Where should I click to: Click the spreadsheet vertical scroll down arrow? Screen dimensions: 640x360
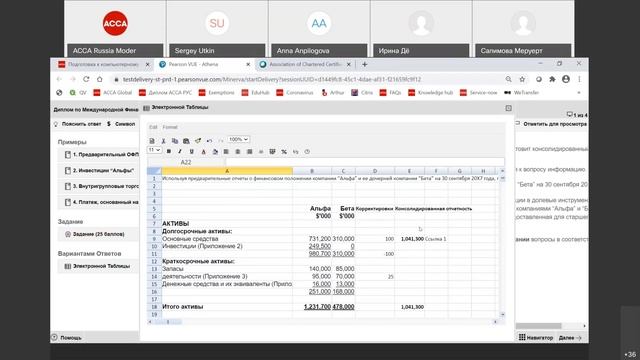point(502,314)
